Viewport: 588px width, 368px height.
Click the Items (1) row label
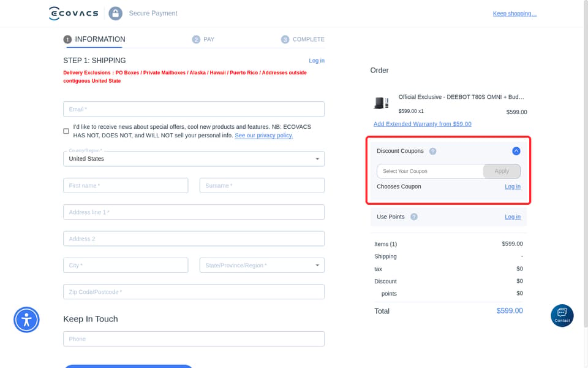[x=385, y=244]
